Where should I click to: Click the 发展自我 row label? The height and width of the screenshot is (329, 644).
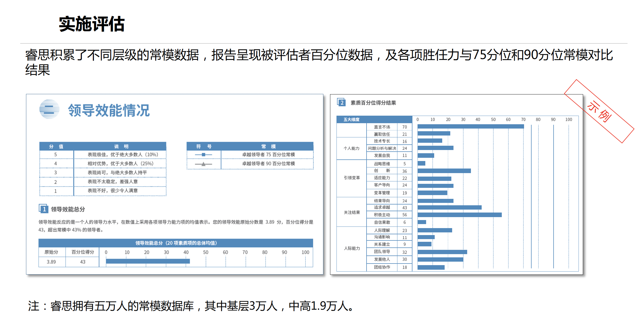(x=382, y=155)
